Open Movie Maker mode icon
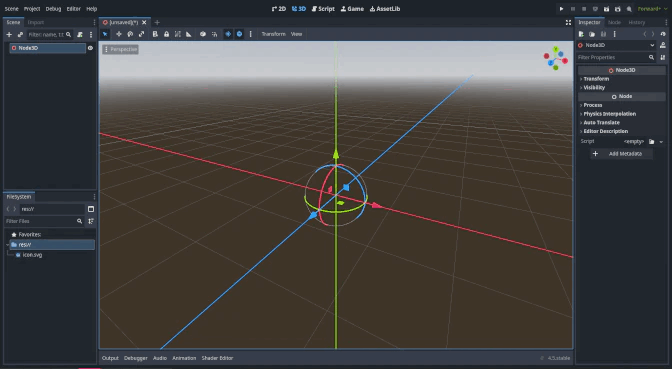 tap(629, 9)
